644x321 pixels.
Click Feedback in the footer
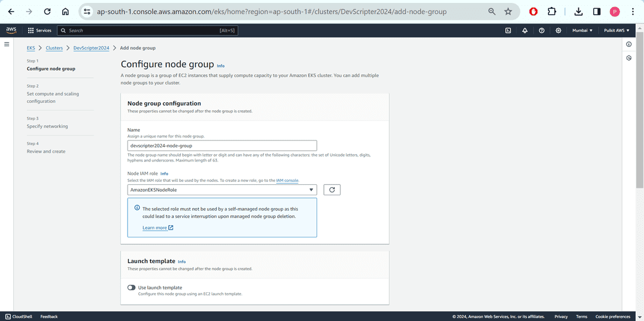pyautogui.click(x=49, y=316)
